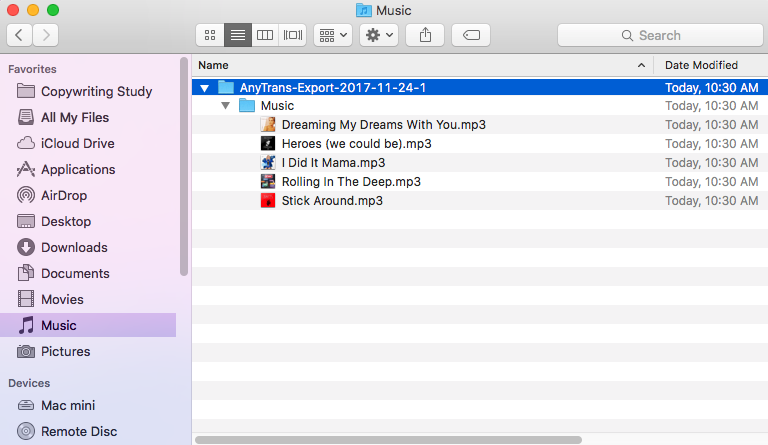Screen dimensions: 768x445
Task: Switch to column view
Action: point(265,35)
